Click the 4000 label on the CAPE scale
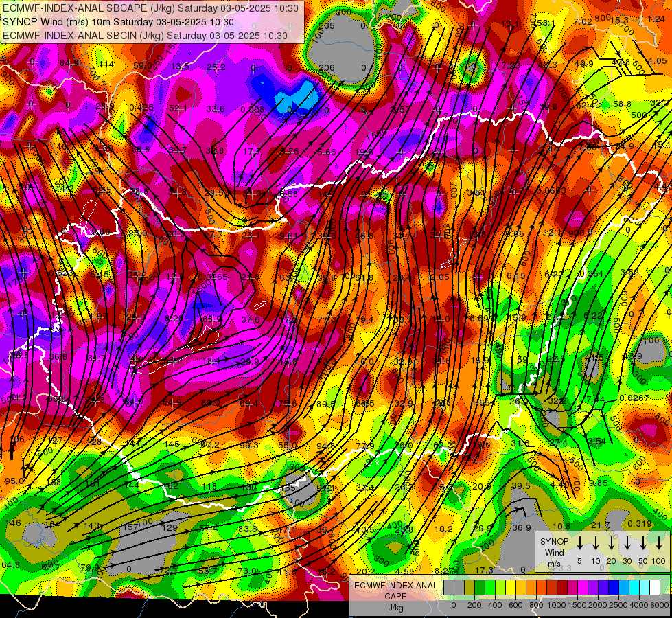This screenshot has width=672, height=618. click(640, 605)
